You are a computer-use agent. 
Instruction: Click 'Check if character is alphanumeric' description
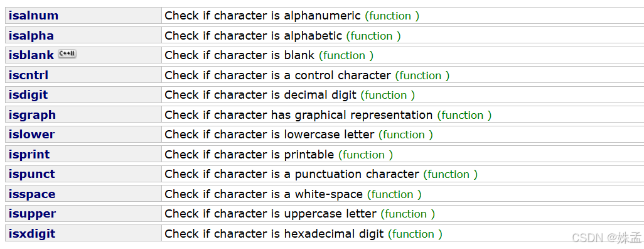tap(262, 16)
